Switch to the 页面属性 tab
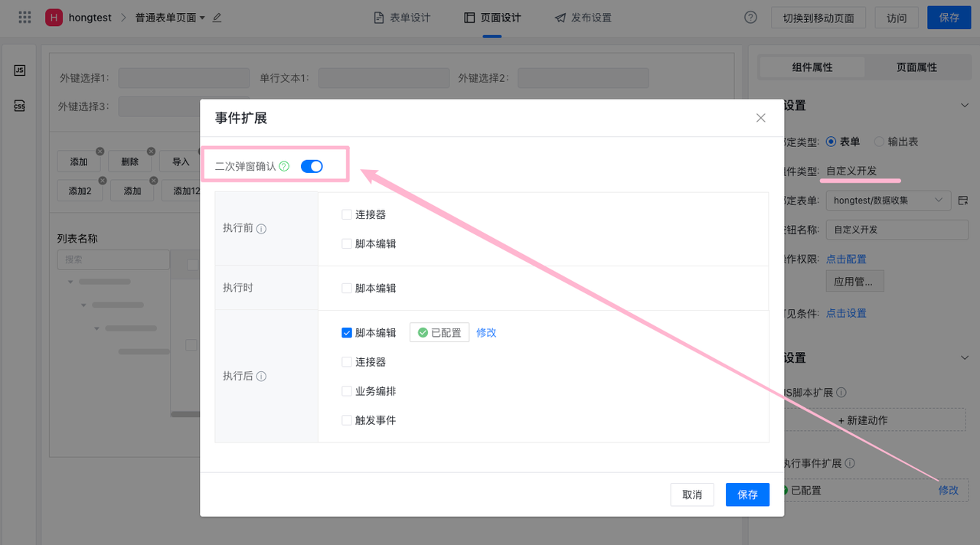The width and height of the screenshot is (980, 545). (916, 67)
